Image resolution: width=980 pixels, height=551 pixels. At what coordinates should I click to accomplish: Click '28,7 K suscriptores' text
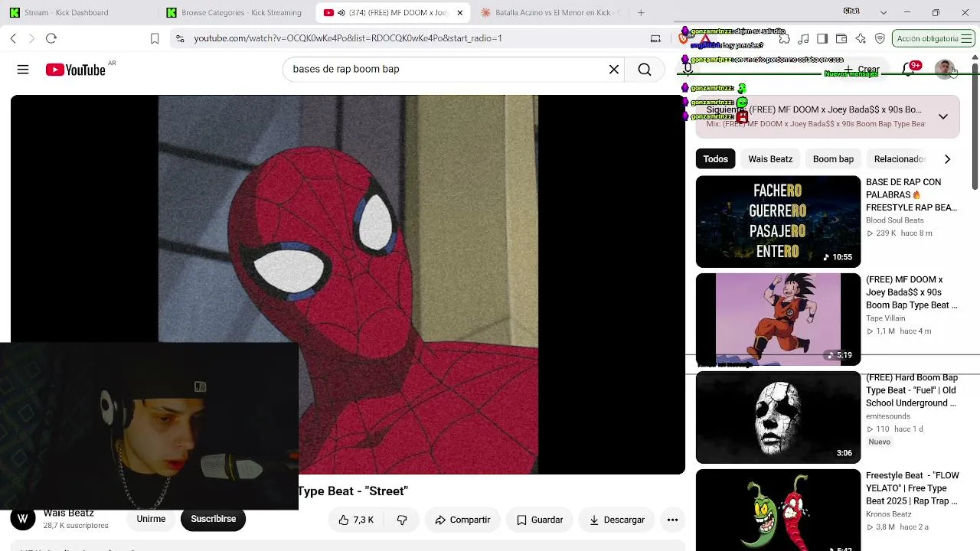pyautogui.click(x=76, y=526)
